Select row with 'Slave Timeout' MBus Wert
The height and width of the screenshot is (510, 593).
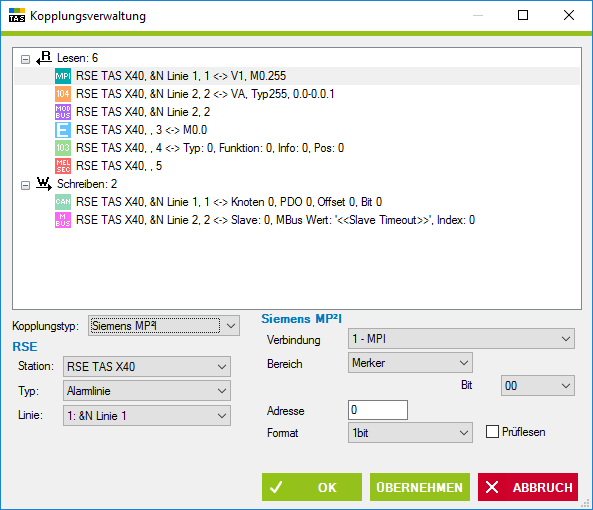pos(275,220)
